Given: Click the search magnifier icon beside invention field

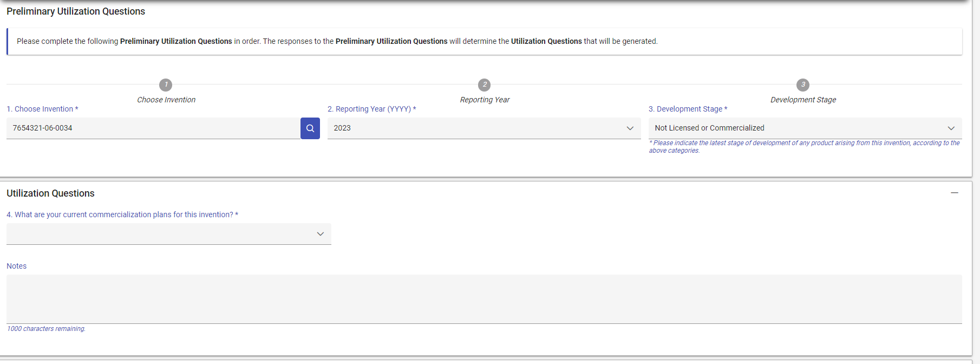Looking at the screenshot, I should (x=310, y=128).
